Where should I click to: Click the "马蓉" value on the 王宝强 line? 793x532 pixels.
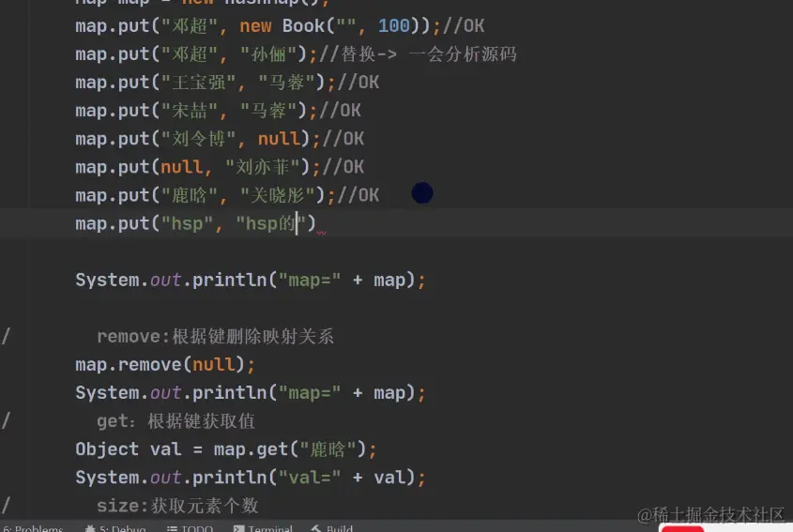pos(287,83)
